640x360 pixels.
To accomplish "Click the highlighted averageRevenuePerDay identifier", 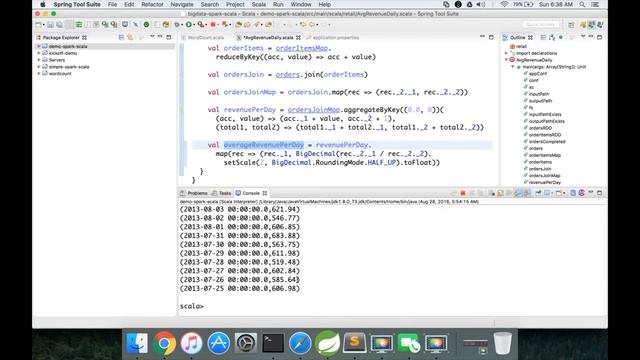I will 264,145.
